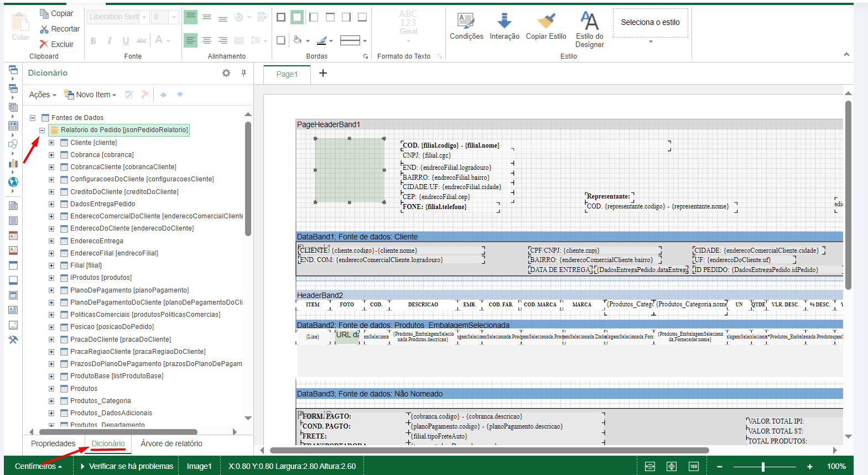Click the zoom slider handle
Screen dimensions: 868x475
[x=763, y=466]
